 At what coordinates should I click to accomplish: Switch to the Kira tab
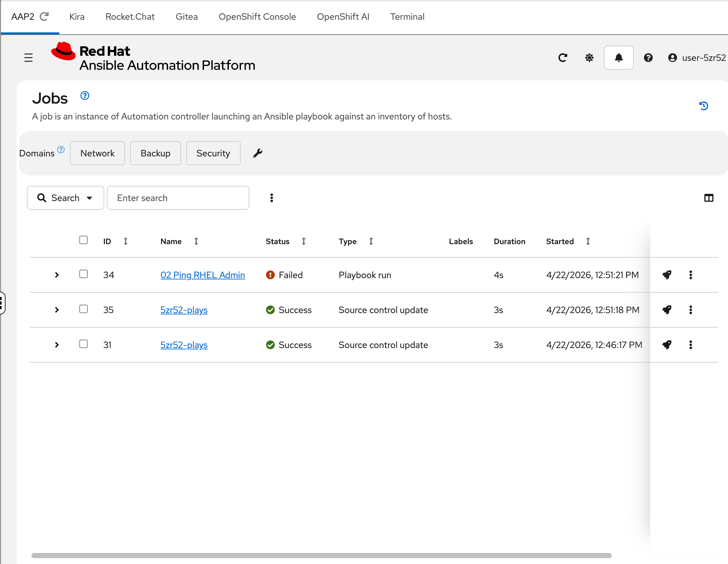[x=77, y=17]
